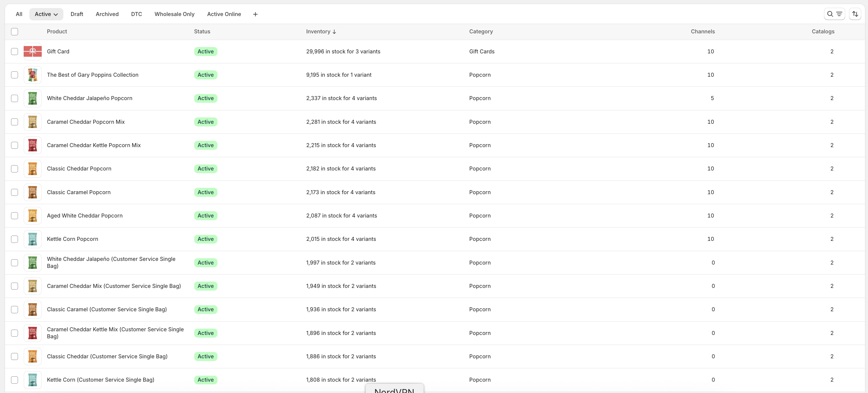Open Caramel Cheddar Popcorn Mix product
The width and height of the screenshot is (868, 393).
(x=86, y=122)
